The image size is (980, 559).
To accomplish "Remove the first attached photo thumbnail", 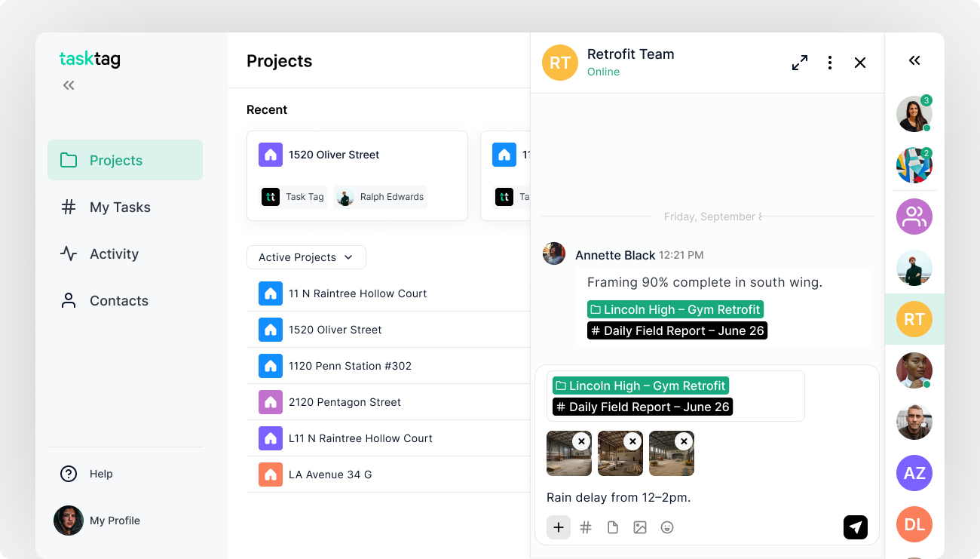I will point(581,441).
